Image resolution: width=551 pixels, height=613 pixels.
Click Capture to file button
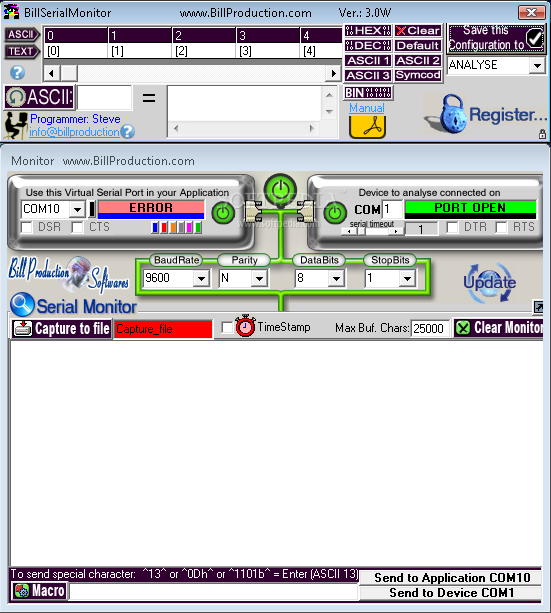click(x=61, y=329)
